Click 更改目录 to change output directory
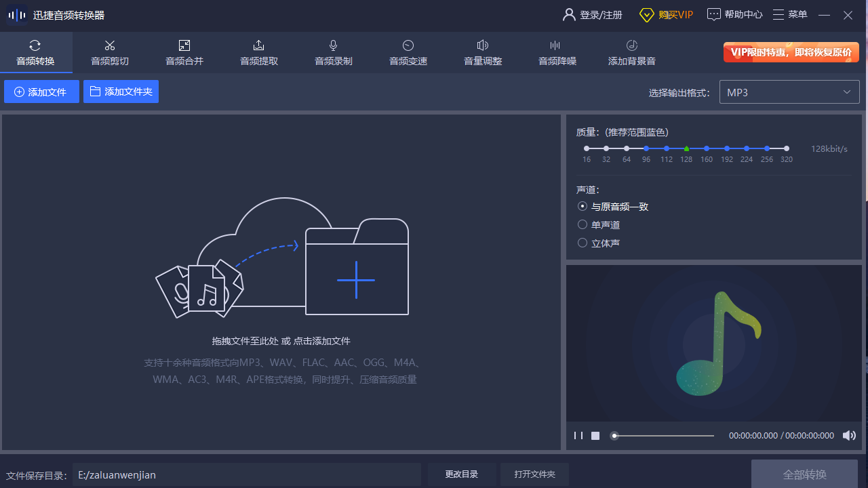Screen dimensions: 868x488 (462, 474)
